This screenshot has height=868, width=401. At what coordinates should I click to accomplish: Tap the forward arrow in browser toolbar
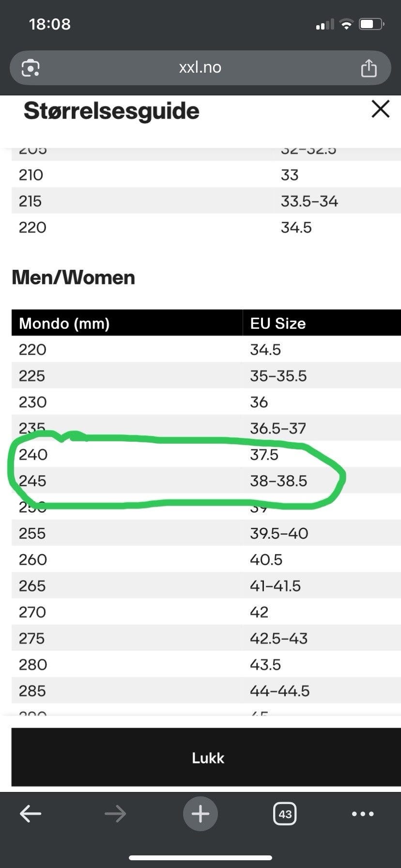pyautogui.click(x=115, y=814)
